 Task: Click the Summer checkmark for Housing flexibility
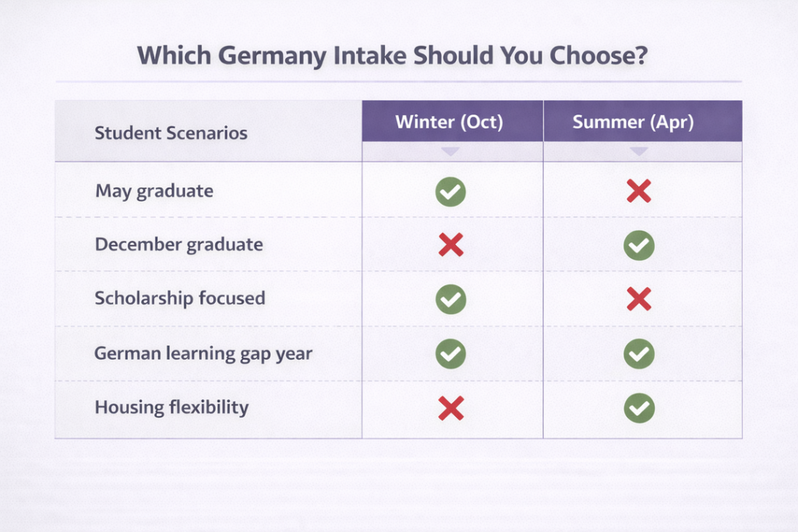(x=639, y=407)
